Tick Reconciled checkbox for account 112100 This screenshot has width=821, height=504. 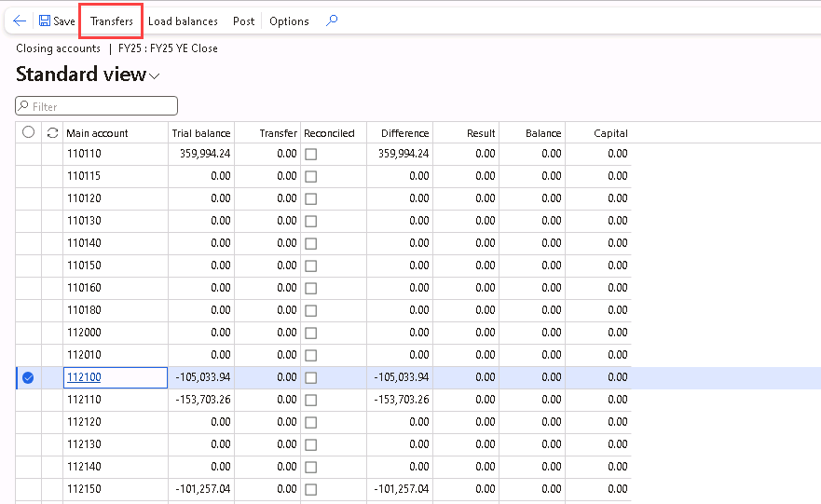click(x=310, y=377)
